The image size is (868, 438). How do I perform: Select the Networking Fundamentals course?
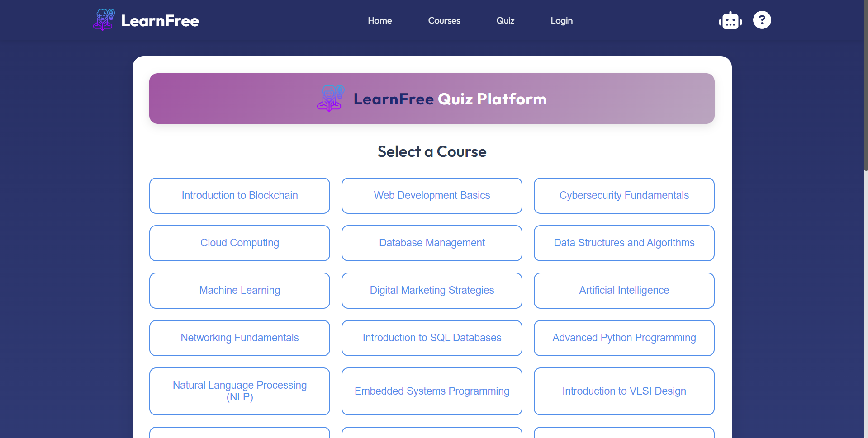[x=240, y=338]
